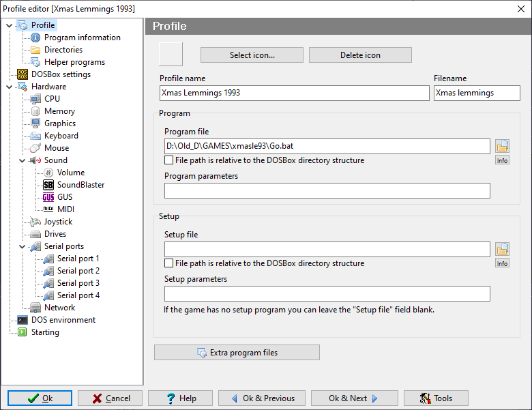
Task: Click the Setup parameters field
Action: pyautogui.click(x=327, y=293)
